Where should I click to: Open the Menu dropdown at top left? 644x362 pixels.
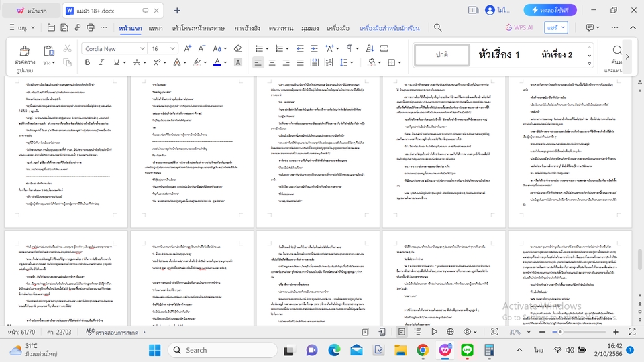(x=22, y=28)
